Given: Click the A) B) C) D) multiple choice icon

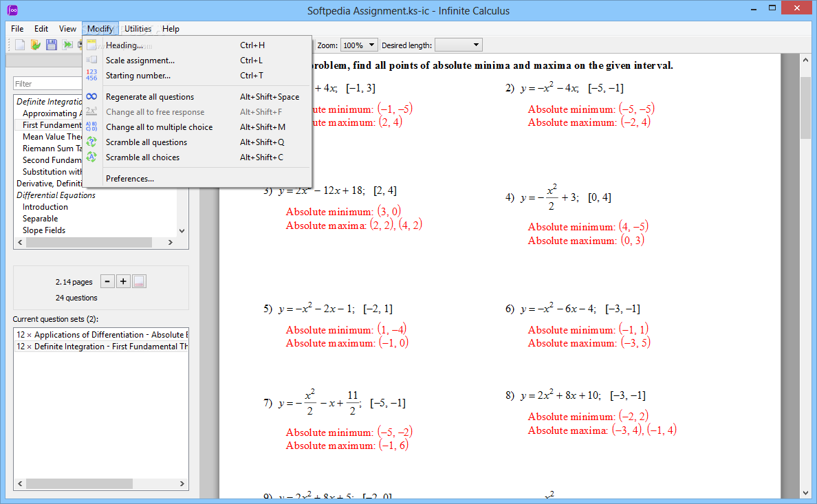Looking at the screenshot, I should (91, 127).
